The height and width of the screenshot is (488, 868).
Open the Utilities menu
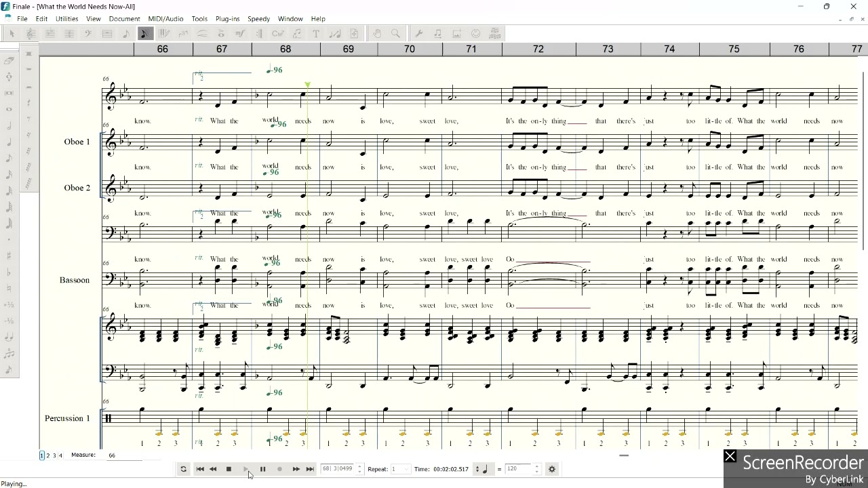[x=66, y=19]
